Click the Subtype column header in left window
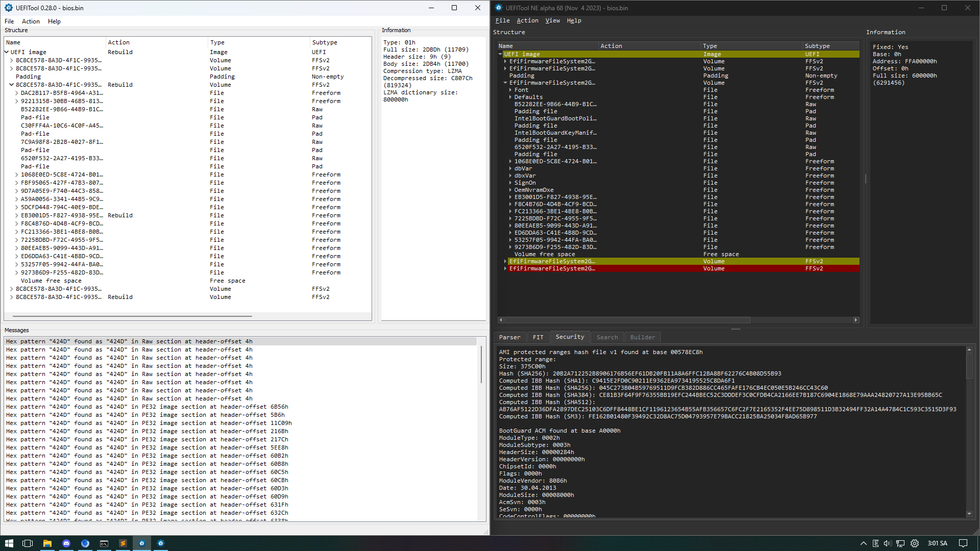Screen dimensions: 980x551 tap(325, 42)
